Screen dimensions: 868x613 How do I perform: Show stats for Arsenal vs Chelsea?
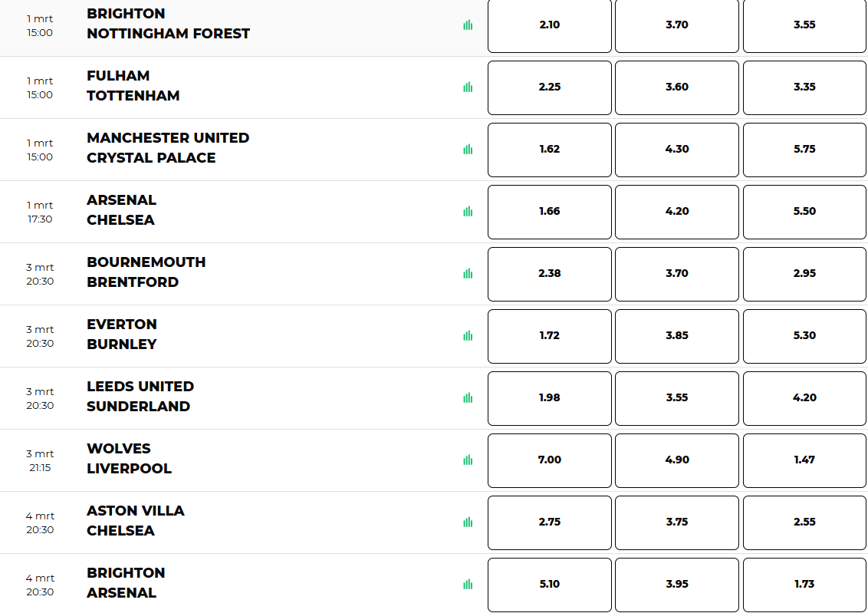[468, 212]
